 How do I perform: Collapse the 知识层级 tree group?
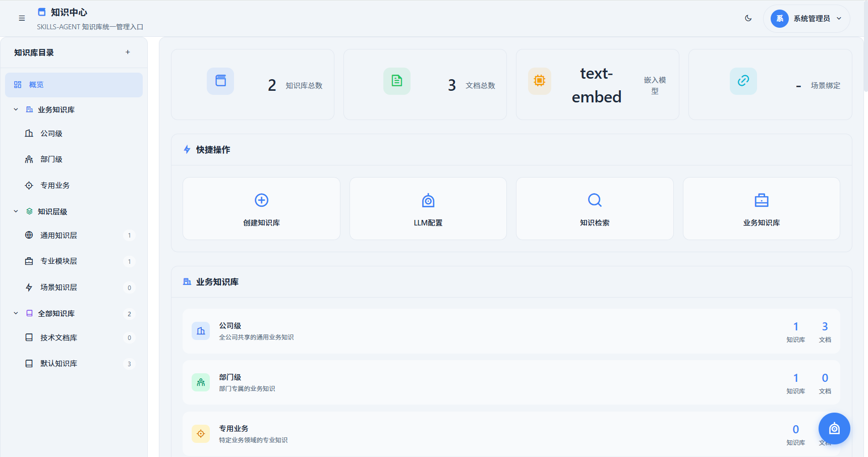click(16, 211)
